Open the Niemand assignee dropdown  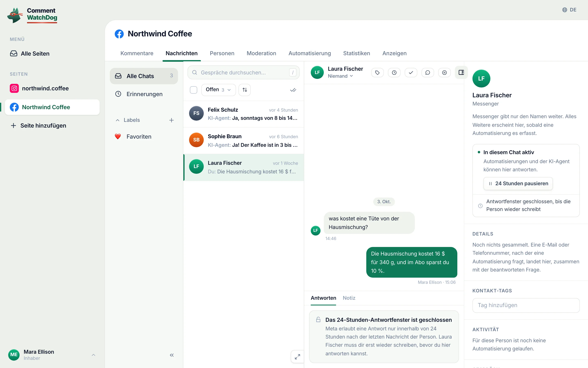click(x=340, y=76)
